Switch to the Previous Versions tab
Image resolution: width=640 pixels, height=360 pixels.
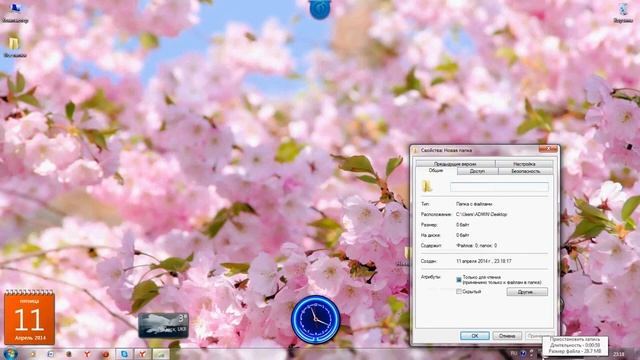(x=455, y=164)
